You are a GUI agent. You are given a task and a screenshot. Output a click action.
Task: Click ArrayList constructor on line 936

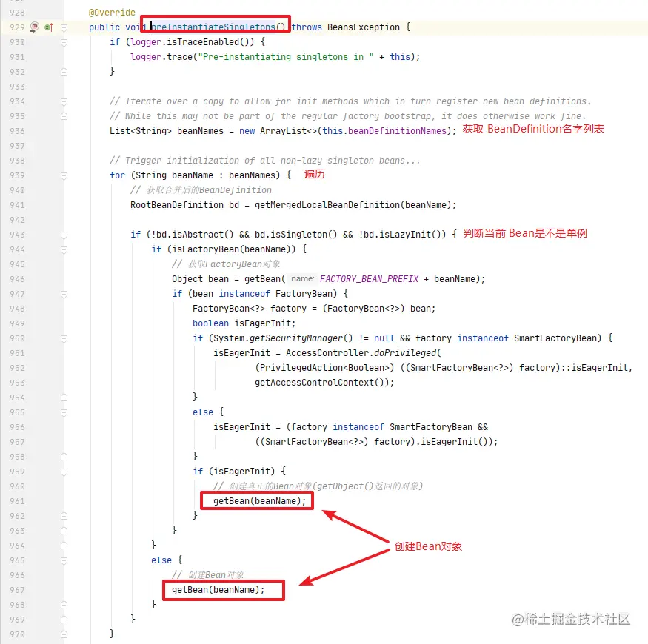(x=289, y=131)
